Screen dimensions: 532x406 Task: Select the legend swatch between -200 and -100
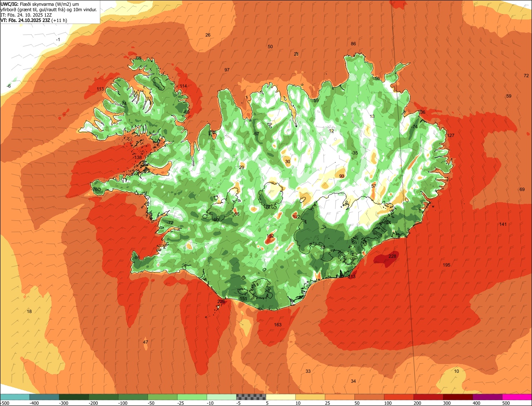(103, 397)
